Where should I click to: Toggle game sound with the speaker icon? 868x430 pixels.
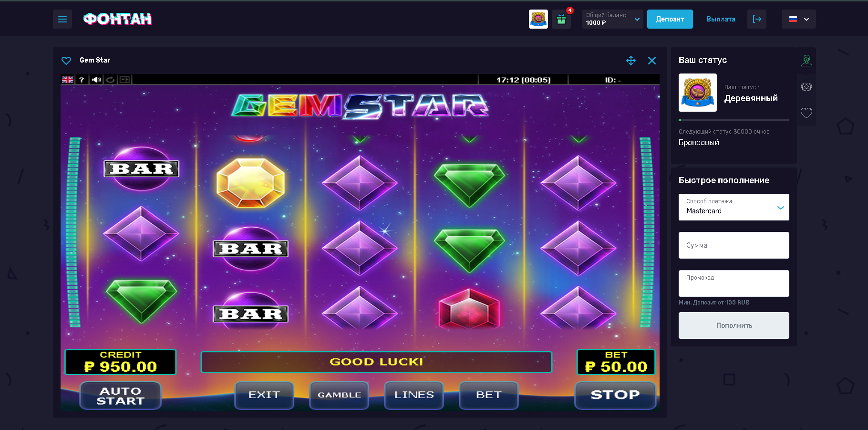coord(96,80)
